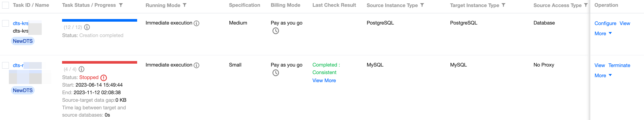
Task: Expand More dropdown for PostgreSQL task
Action: click(x=603, y=33)
